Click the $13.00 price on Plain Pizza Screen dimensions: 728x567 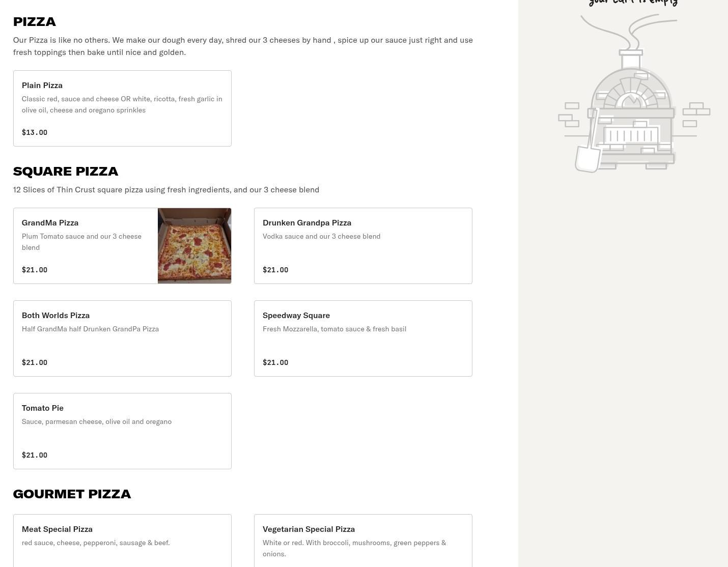tap(35, 132)
